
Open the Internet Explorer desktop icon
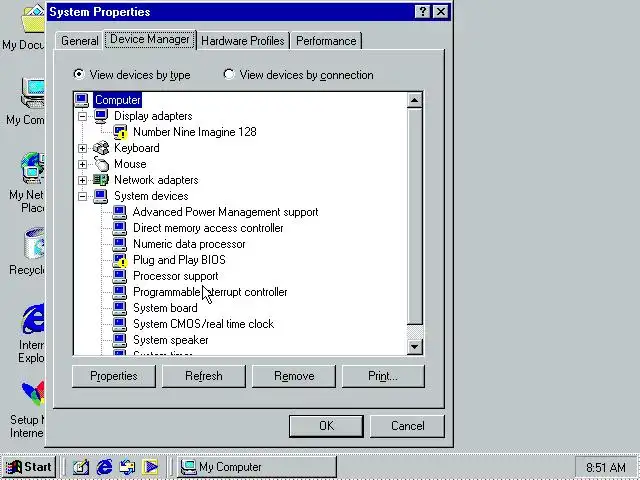[33, 320]
